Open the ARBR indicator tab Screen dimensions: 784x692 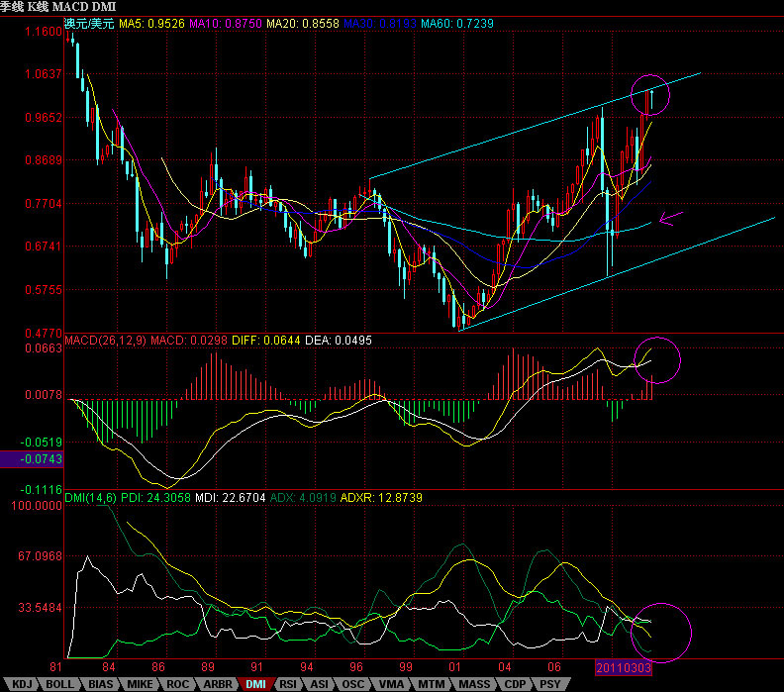(218, 684)
